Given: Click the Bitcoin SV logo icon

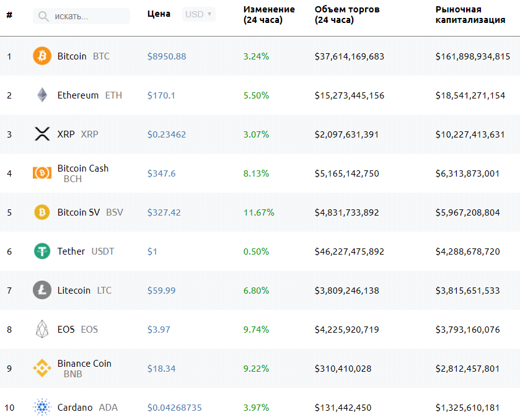Looking at the screenshot, I should pos(42,212).
